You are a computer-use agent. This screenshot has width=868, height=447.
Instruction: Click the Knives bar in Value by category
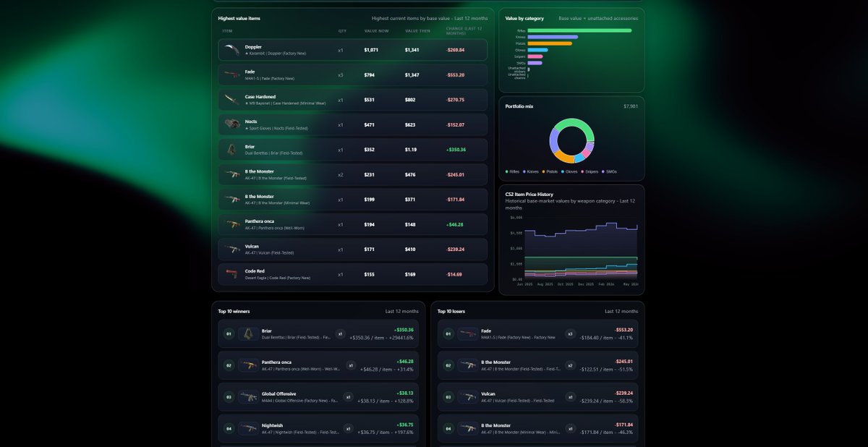pos(553,37)
